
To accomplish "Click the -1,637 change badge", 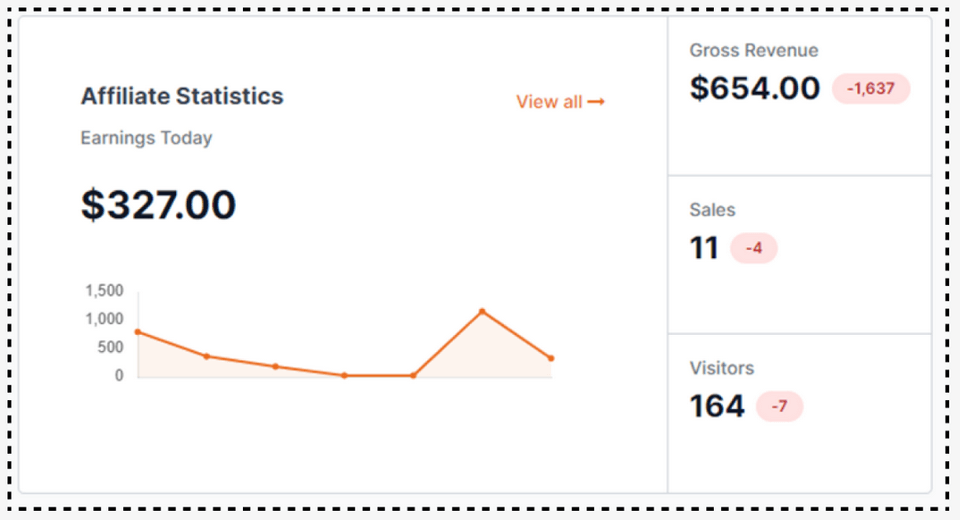I will click(x=871, y=89).
